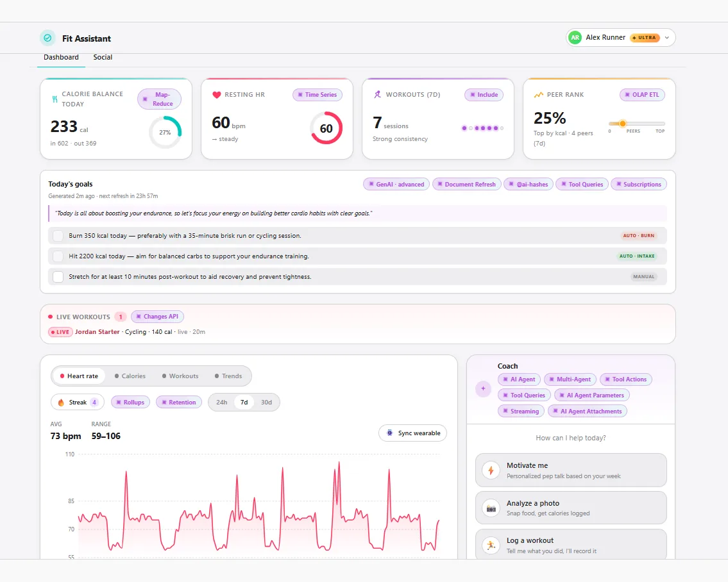Click the Streak count badge 4

(x=94, y=403)
